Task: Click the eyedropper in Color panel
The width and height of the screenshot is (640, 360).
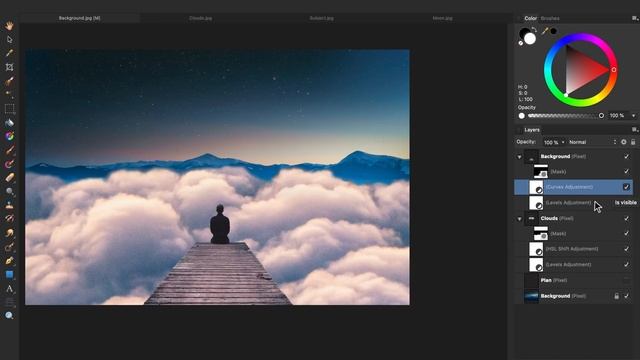Action: click(x=544, y=31)
